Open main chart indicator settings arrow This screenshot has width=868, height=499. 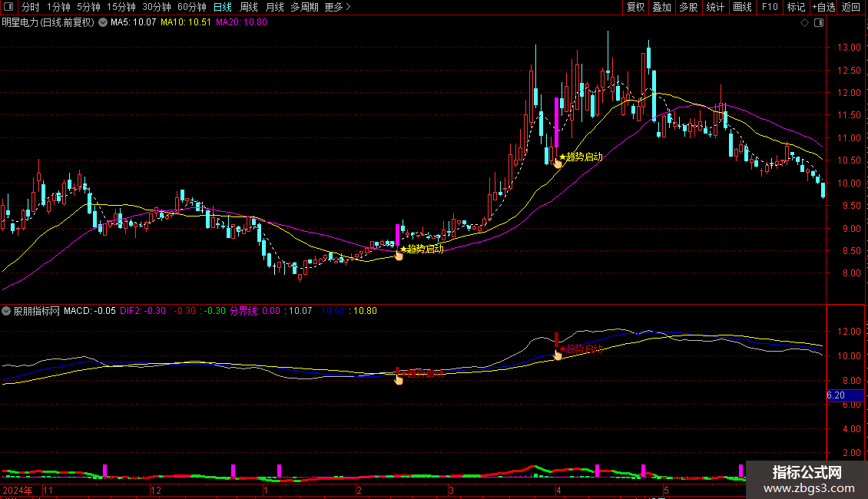[103, 23]
